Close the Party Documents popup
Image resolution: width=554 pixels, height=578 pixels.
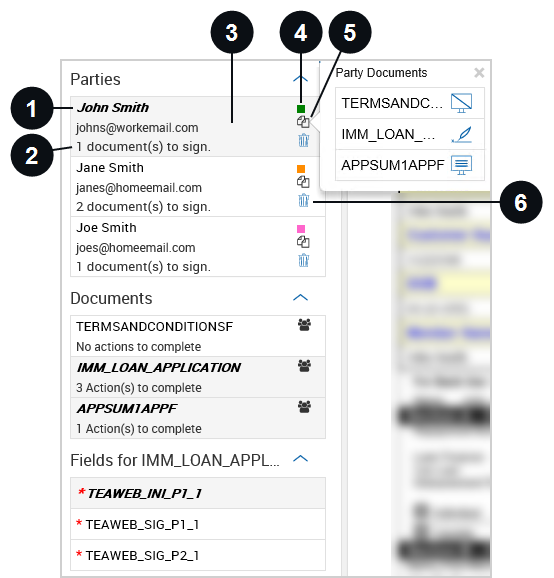[479, 73]
